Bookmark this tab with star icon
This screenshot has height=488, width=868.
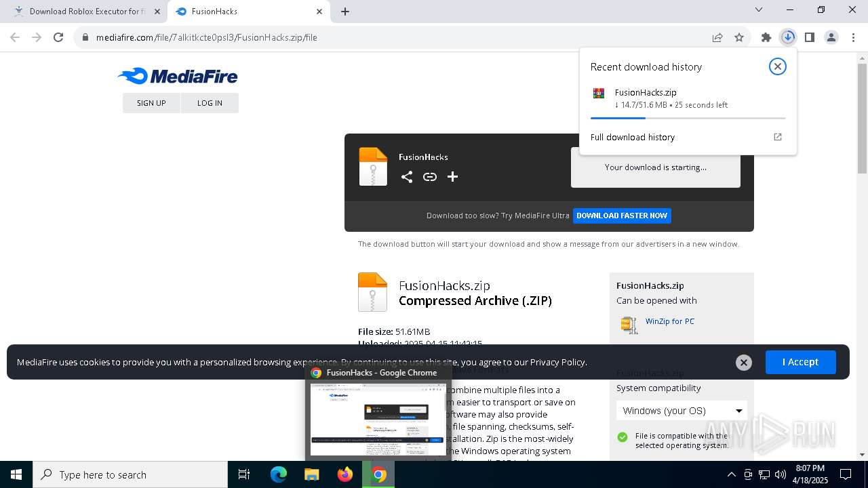click(739, 37)
